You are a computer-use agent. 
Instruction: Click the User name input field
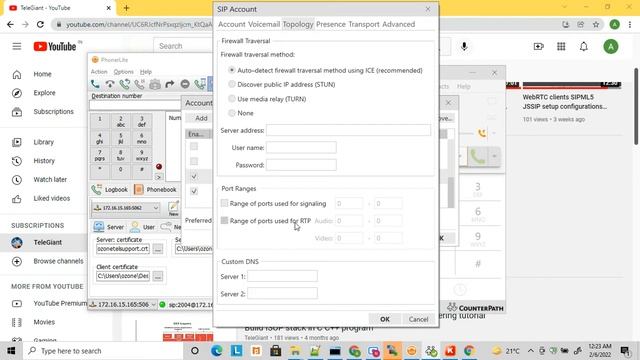(x=301, y=147)
